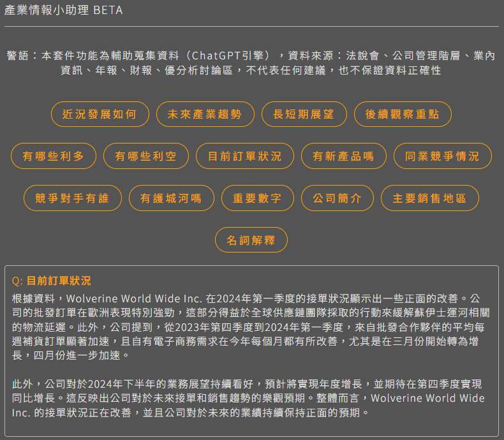Ask 有哪些利多
Viewport: 504px width, 440px height.
[54, 156]
